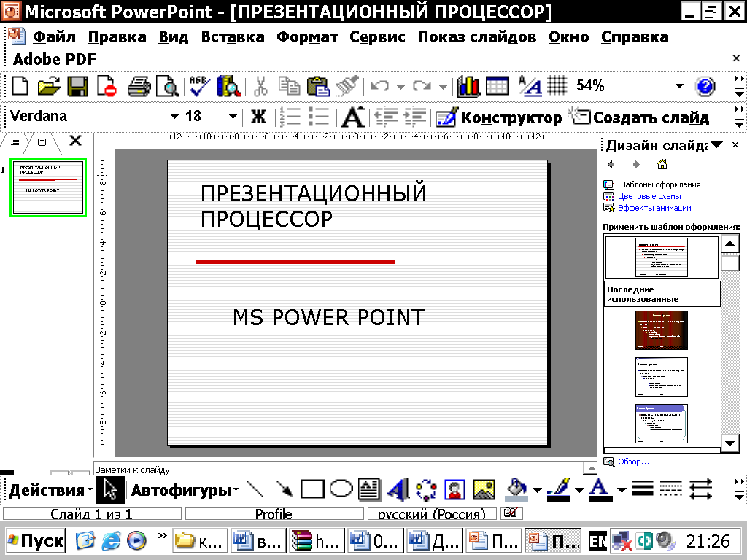
Task: Insert Clip Art picture
Action: pos(454,489)
